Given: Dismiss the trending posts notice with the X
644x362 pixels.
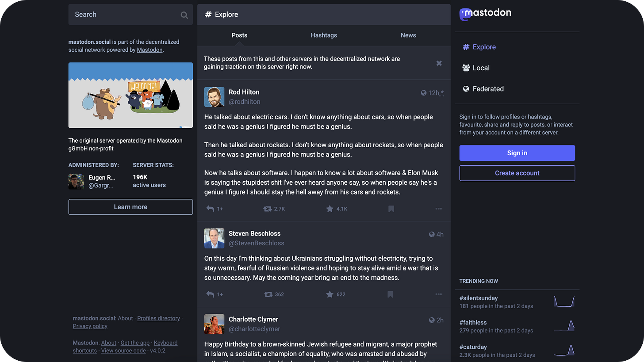Looking at the screenshot, I should [x=439, y=63].
